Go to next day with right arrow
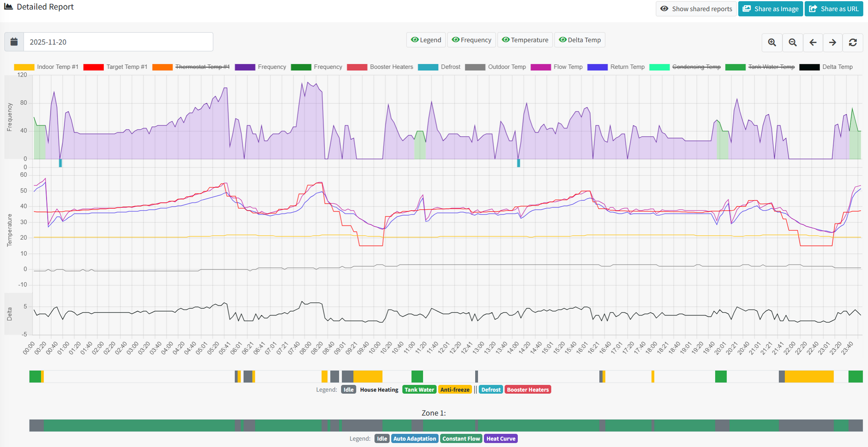The height and width of the screenshot is (447, 868). point(832,42)
